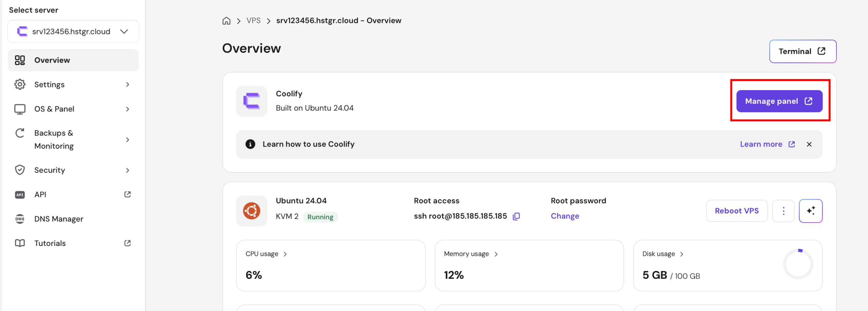868x311 pixels.
Task: Click the 5 GB disk usage value
Action: click(655, 275)
